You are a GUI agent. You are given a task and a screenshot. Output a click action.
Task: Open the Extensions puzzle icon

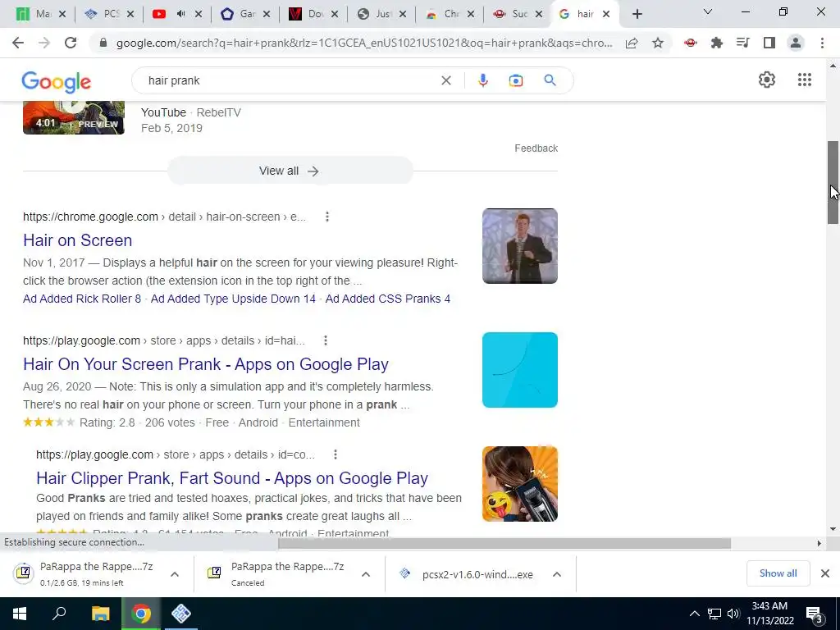(716, 43)
